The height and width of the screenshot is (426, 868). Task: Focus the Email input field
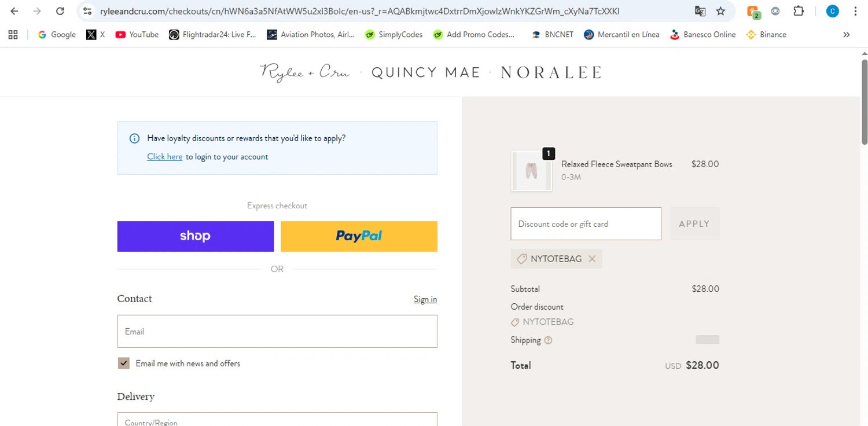(277, 331)
